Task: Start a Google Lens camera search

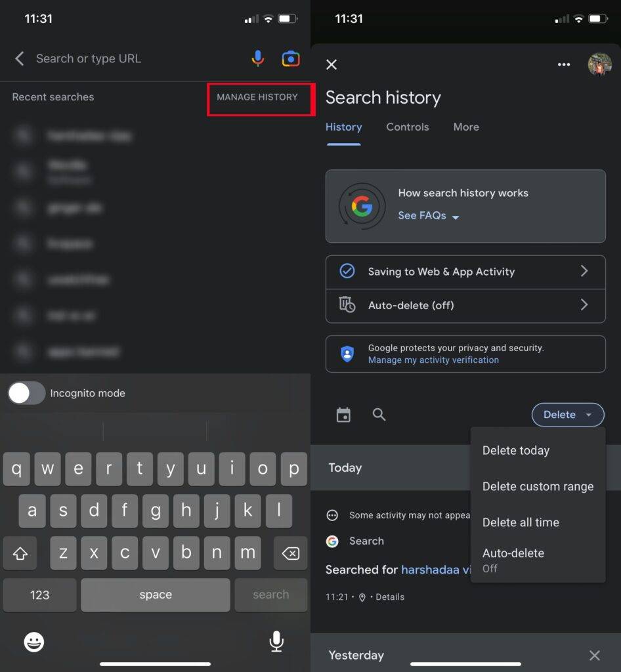Action: coord(291,58)
